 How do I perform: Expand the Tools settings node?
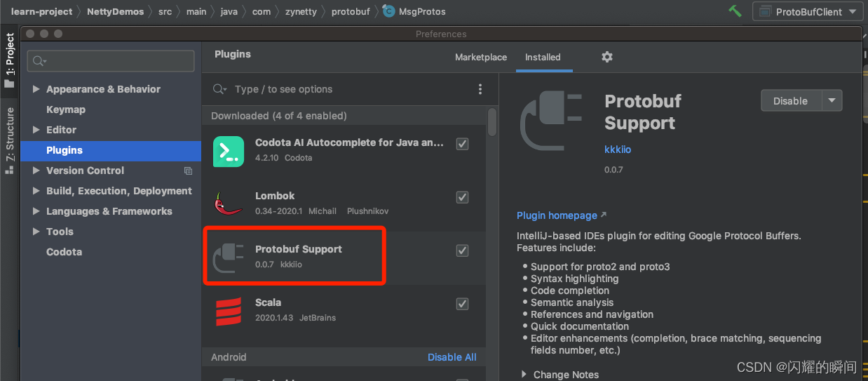click(36, 232)
